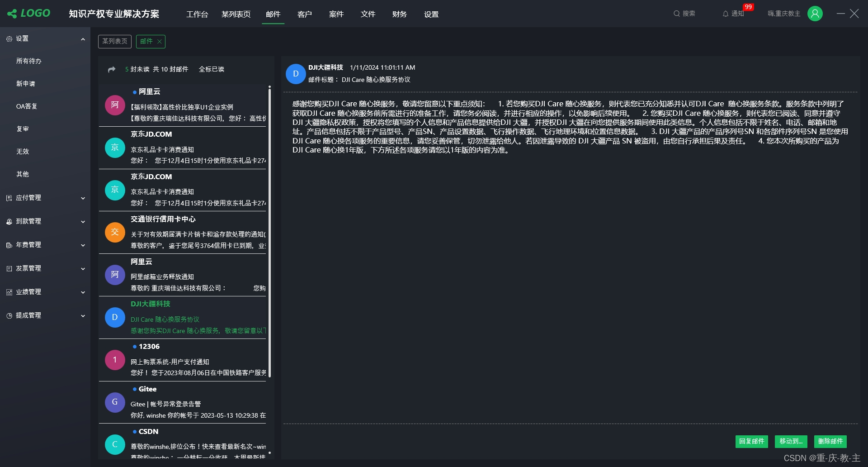Viewport: 868px width, 467px height.
Task: Click the green LOGO share icon
Action: tap(12, 14)
